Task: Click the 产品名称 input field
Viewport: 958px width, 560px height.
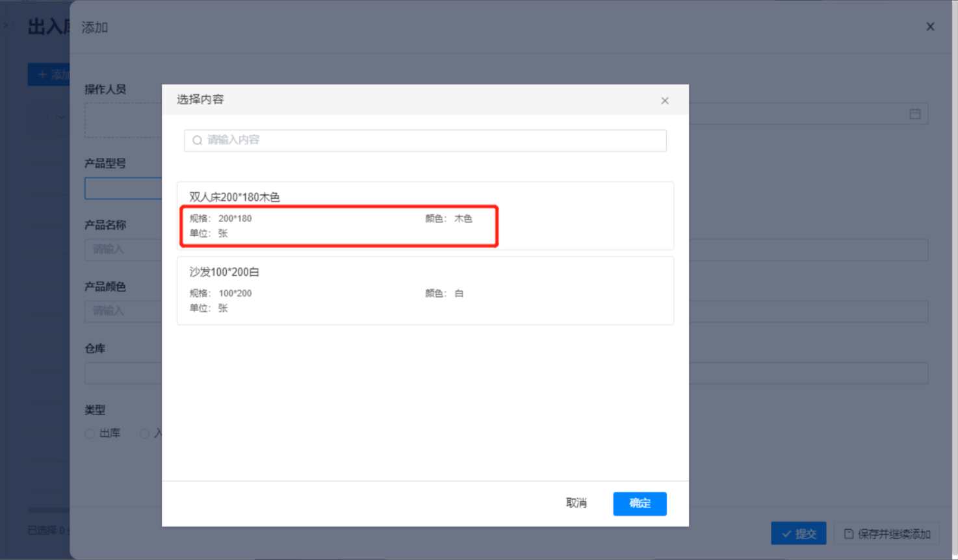Action: pos(123,249)
